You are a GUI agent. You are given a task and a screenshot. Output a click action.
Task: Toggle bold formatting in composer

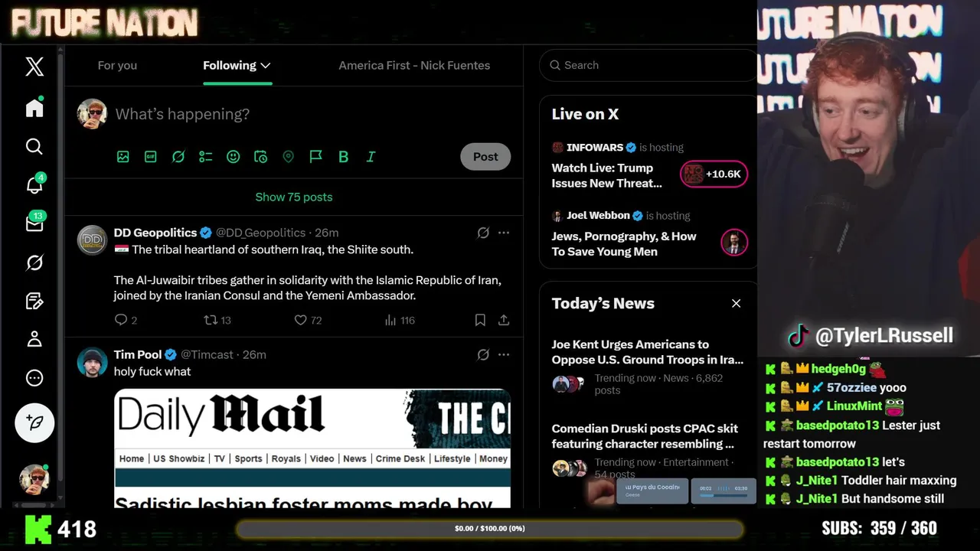click(343, 156)
